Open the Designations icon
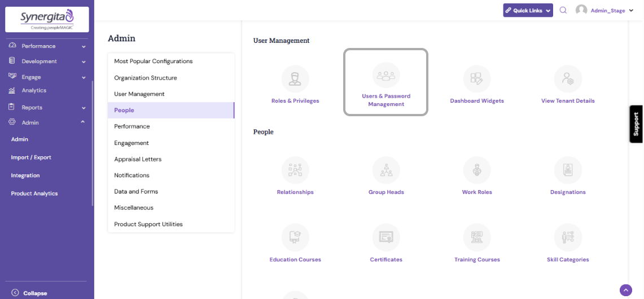Image resolution: width=644 pixels, height=299 pixels. [568, 170]
